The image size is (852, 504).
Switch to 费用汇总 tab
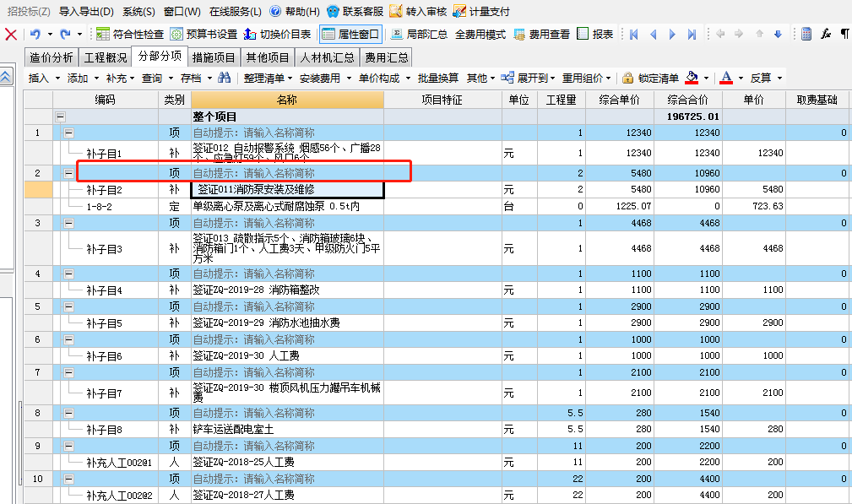point(387,57)
